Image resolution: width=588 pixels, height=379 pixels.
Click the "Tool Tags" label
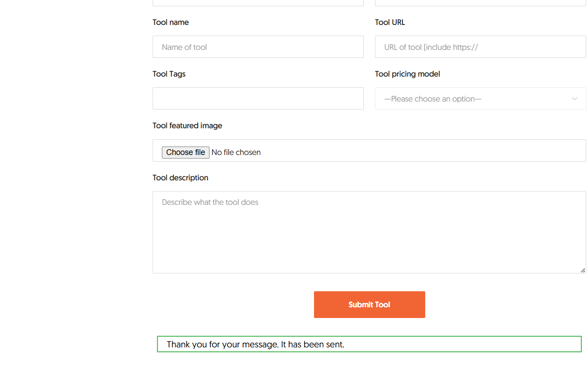[169, 74]
